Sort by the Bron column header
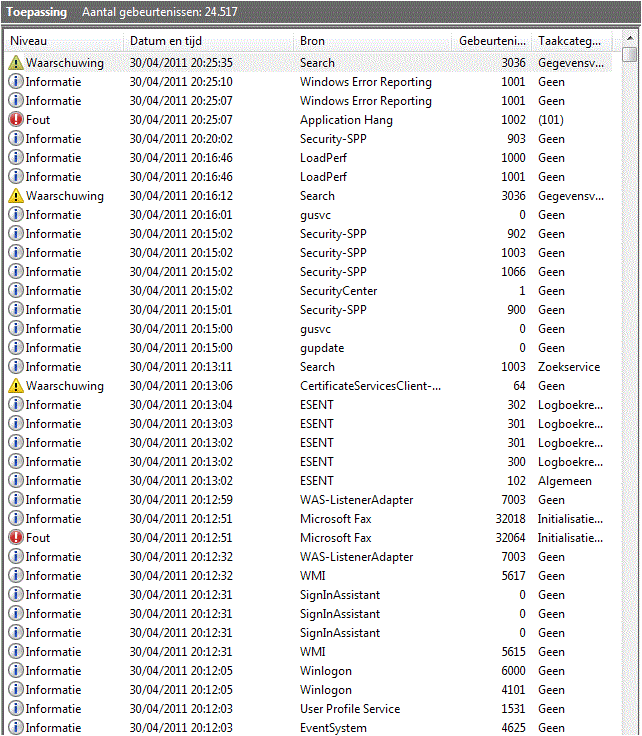 pyautogui.click(x=373, y=41)
